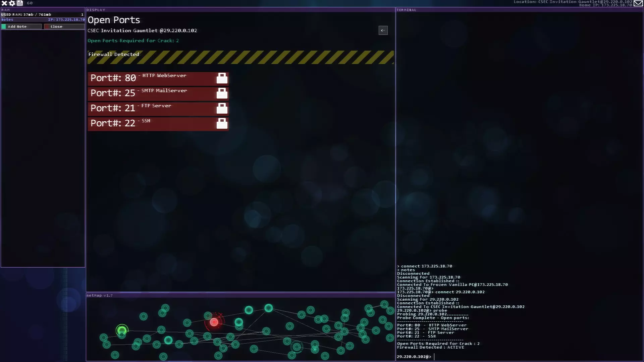Click the lock icon on port 21
The height and width of the screenshot is (362, 644).
point(222,109)
